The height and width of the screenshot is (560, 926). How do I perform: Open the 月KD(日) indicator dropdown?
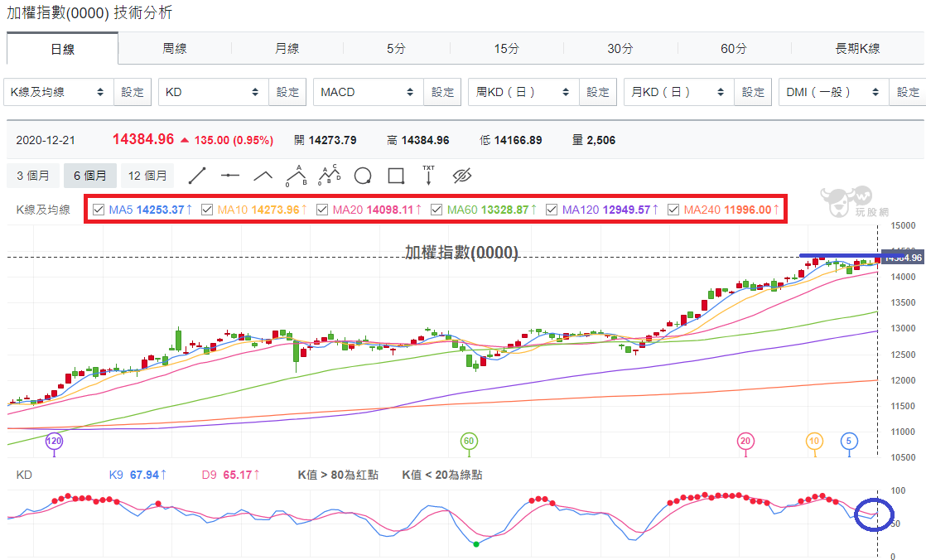(678, 92)
